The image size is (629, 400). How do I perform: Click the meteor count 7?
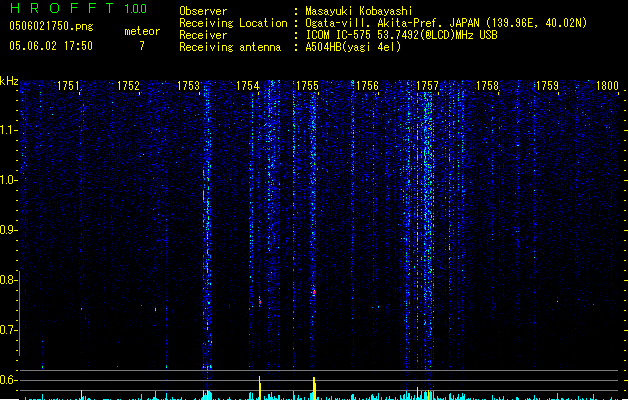(x=142, y=46)
